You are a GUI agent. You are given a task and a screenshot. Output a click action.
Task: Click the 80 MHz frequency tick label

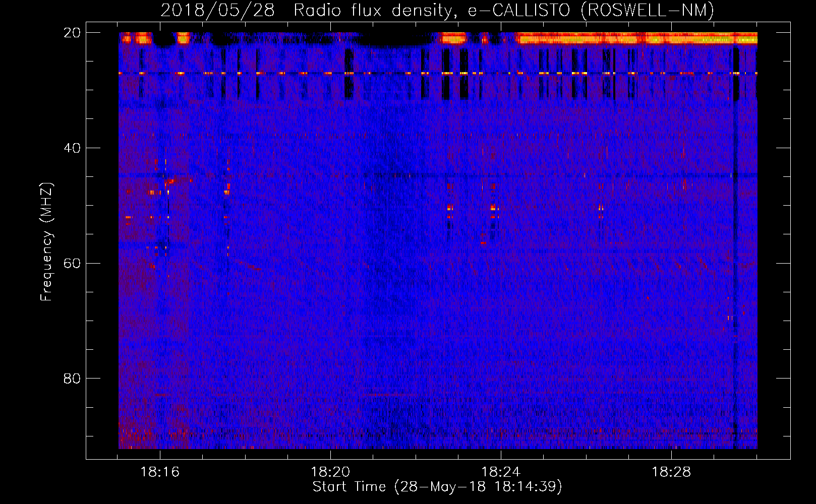coord(72,379)
